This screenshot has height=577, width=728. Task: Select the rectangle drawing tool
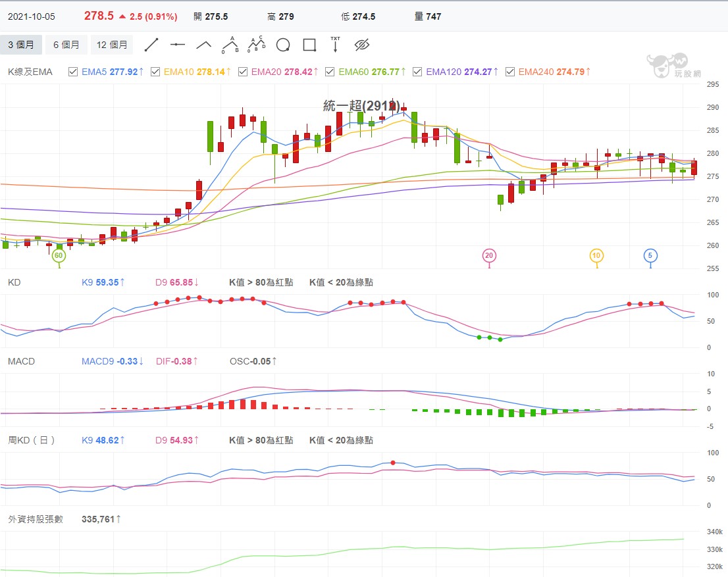[309, 45]
